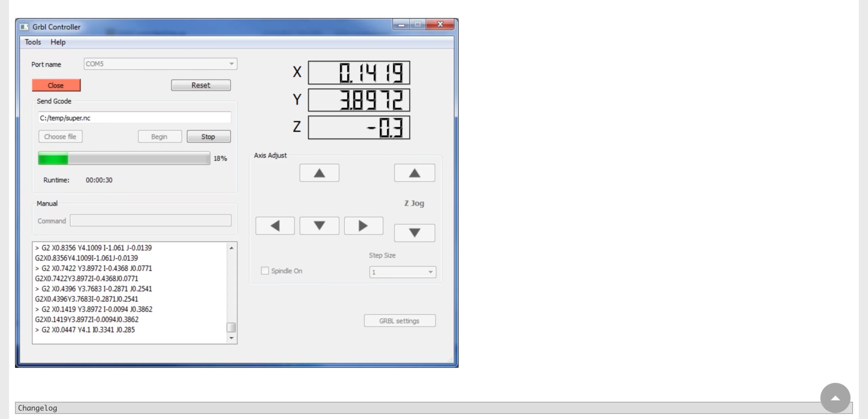This screenshot has height=419, width=868.
Task: Enable the Spindle On option
Action: point(264,271)
